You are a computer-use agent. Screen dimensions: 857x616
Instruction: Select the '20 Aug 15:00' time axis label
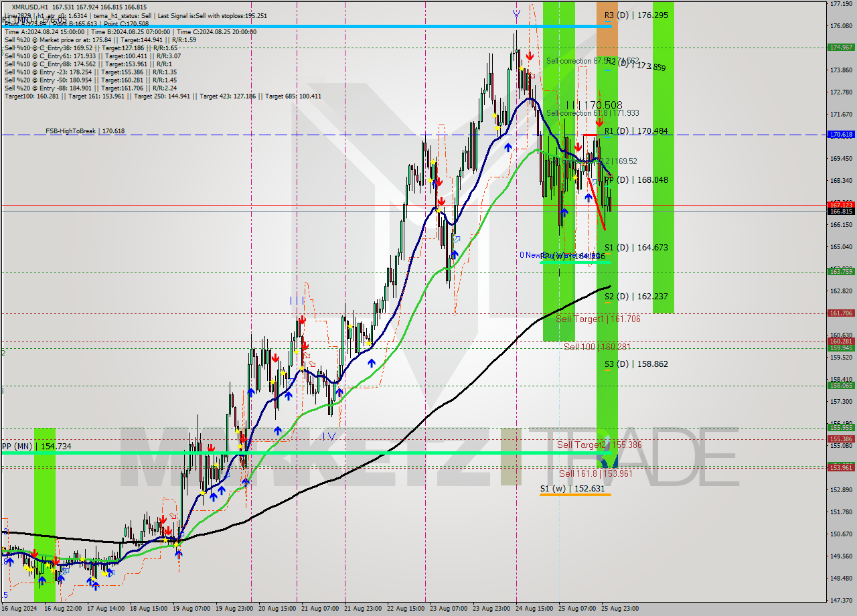(277, 609)
